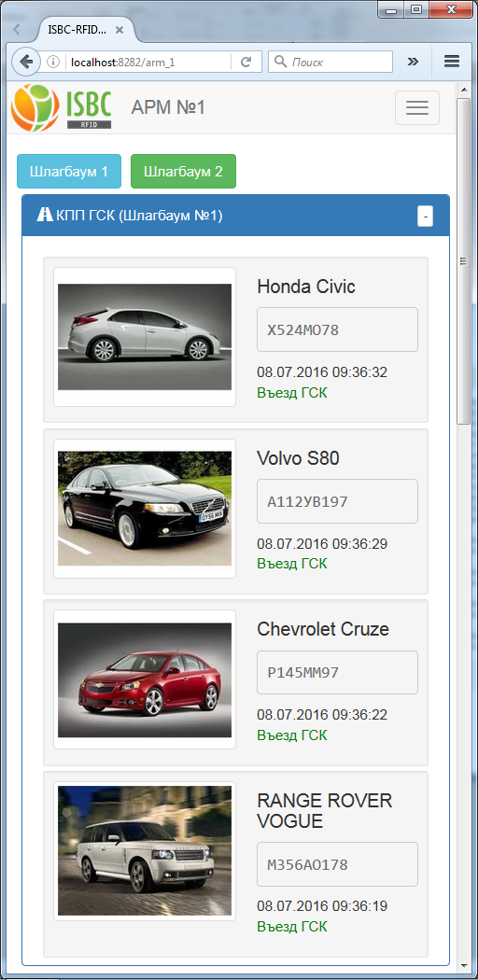This screenshot has width=478, height=980.
Task: Click the reload page icon
Action: (x=246, y=62)
